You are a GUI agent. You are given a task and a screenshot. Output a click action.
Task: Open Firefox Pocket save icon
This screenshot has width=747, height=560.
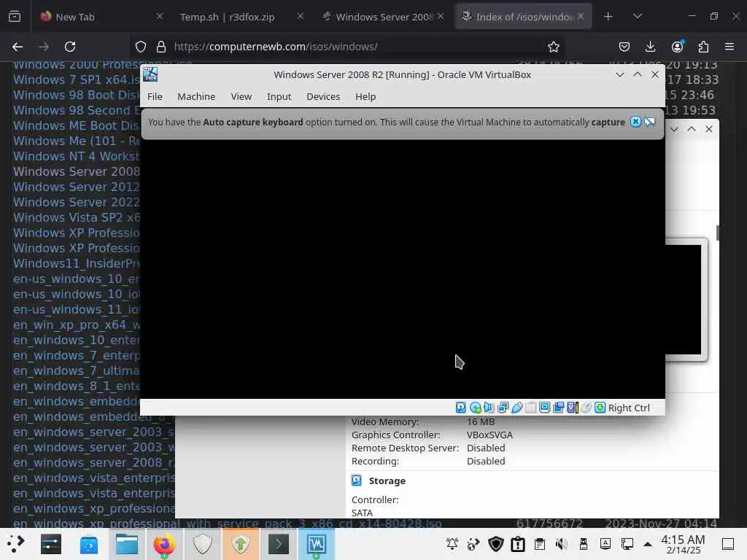pyautogui.click(x=624, y=47)
